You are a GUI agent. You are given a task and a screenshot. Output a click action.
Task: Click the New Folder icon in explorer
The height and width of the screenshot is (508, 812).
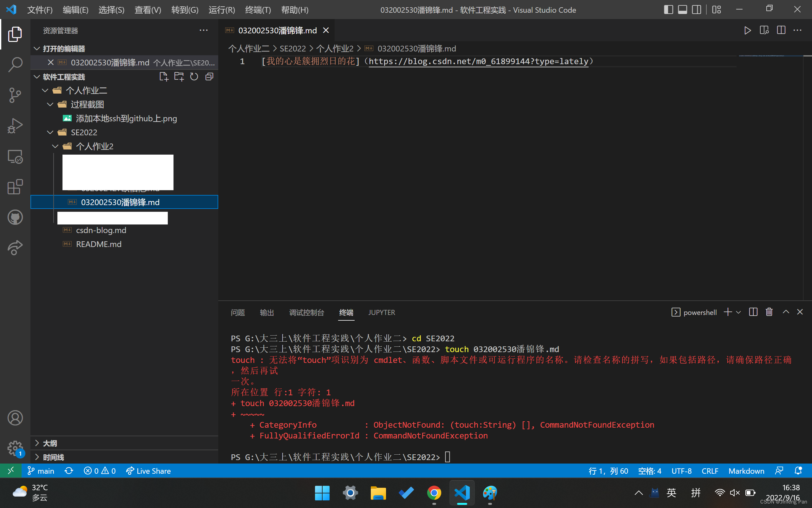click(x=179, y=77)
